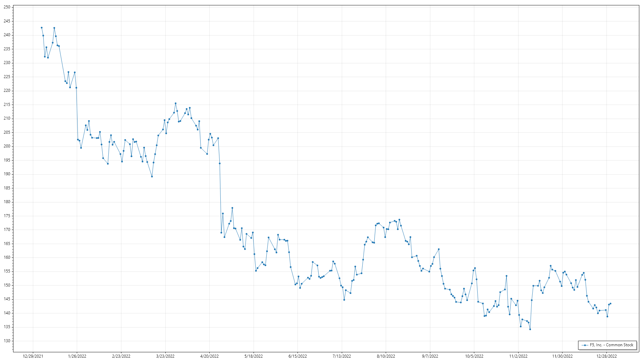Click the early-May peak point near 178
The height and width of the screenshot is (362, 644).
pos(232,208)
